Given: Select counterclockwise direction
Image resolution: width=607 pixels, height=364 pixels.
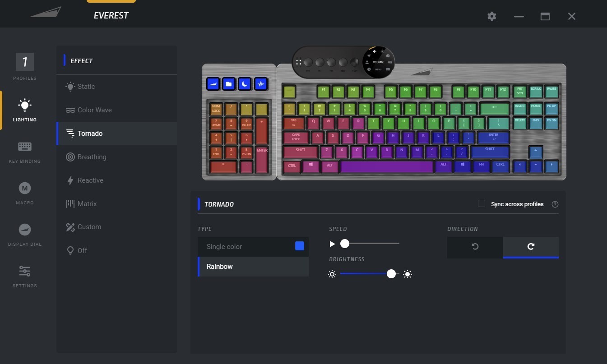Looking at the screenshot, I should 475,247.
